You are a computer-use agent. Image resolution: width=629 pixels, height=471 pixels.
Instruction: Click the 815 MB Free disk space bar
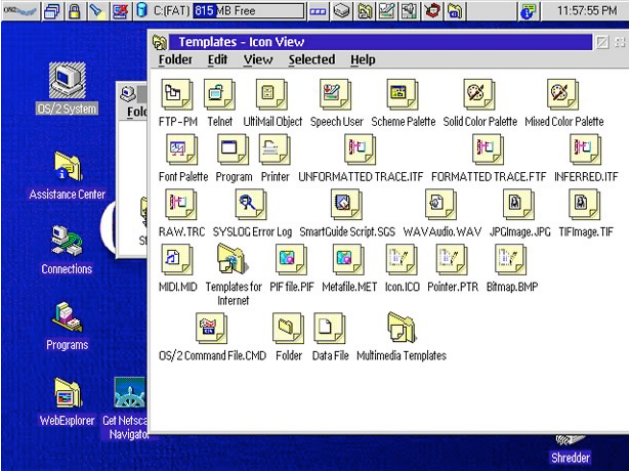pyautogui.click(x=248, y=11)
